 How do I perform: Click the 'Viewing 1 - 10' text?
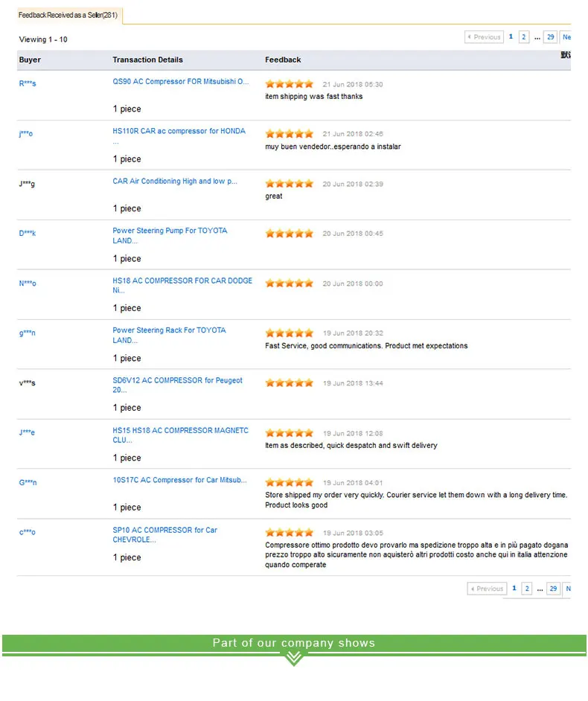pos(43,39)
